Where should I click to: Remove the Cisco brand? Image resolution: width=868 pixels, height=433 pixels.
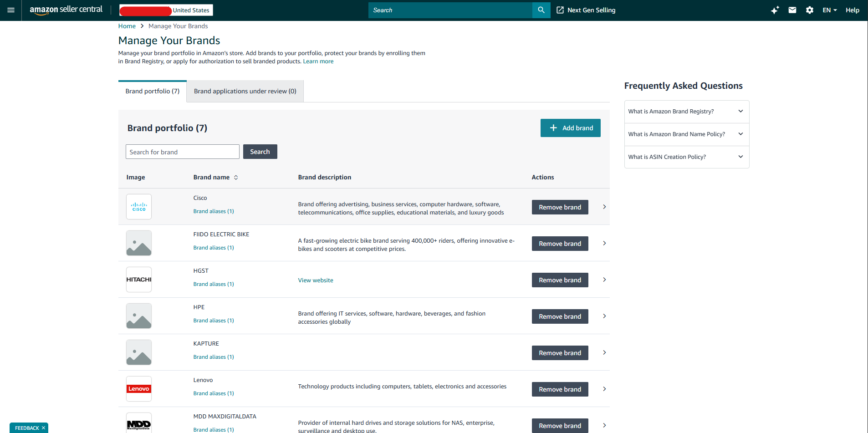pos(560,207)
